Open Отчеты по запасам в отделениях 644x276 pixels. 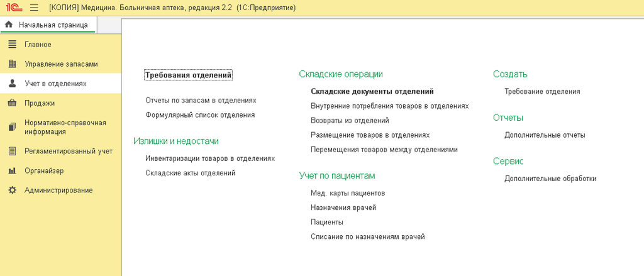(x=201, y=101)
